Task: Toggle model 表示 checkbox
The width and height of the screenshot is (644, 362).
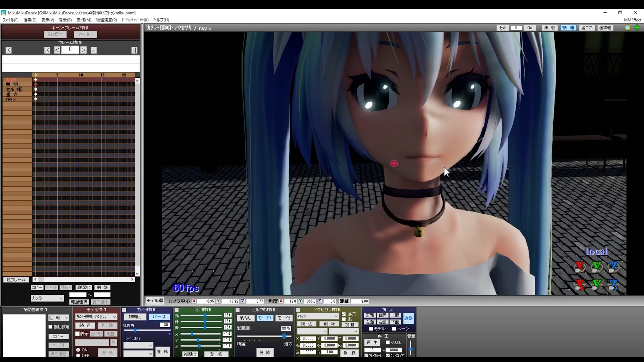Action: click(77, 334)
